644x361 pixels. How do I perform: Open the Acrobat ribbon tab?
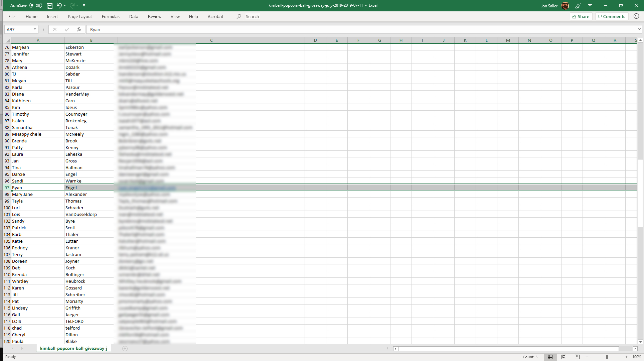(215, 16)
